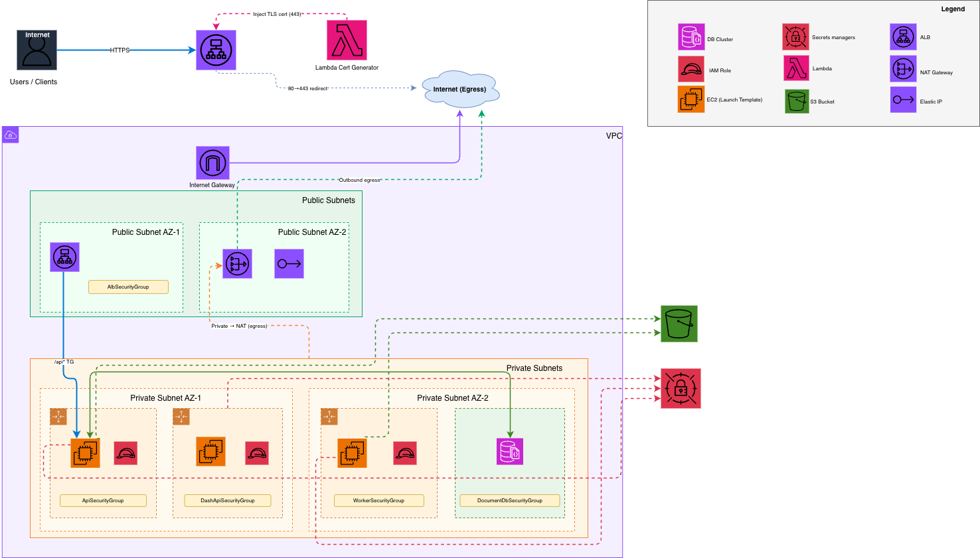Screen dimensions: 980x558
Task: Select the 'Private → NAT (egress)' label
Action: pyautogui.click(x=239, y=326)
